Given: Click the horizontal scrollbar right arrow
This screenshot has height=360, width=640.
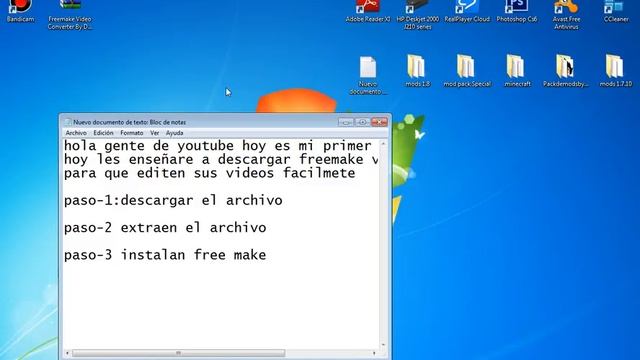Looking at the screenshot, I should pyautogui.click(x=374, y=353).
